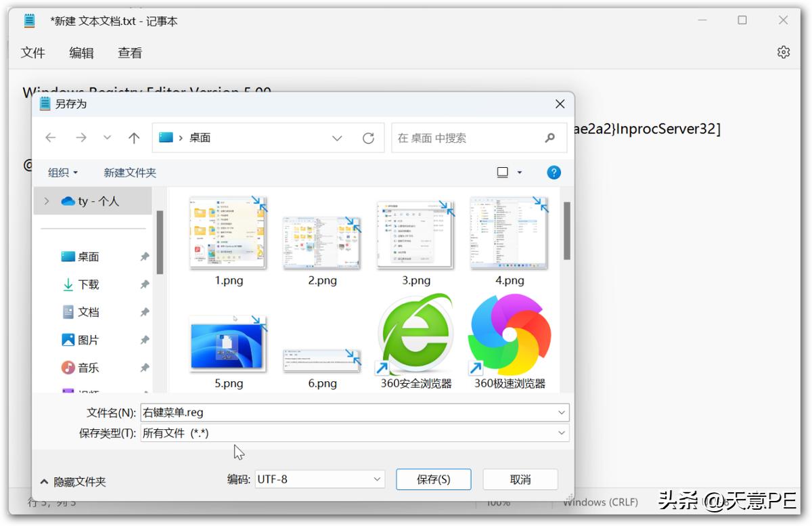Click the back navigation arrow
This screenshot has width=812, height=526.
(51, 137)
